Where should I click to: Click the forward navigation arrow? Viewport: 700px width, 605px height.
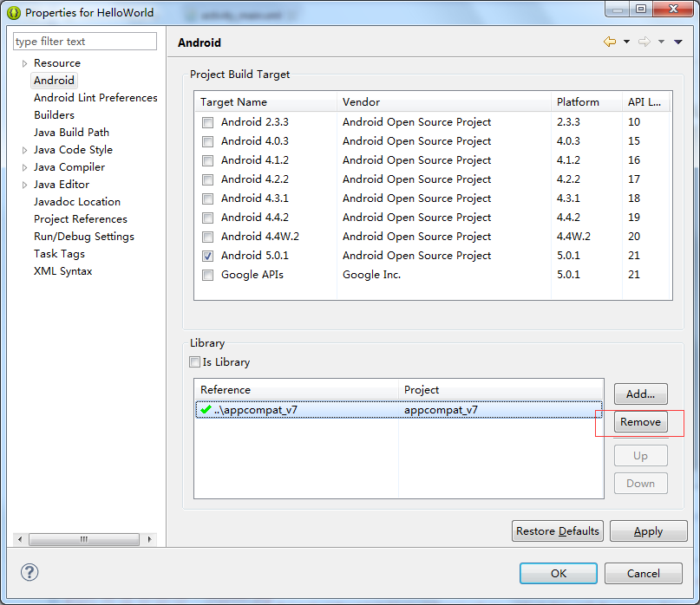pyautogui.click(x=644, y=41)
